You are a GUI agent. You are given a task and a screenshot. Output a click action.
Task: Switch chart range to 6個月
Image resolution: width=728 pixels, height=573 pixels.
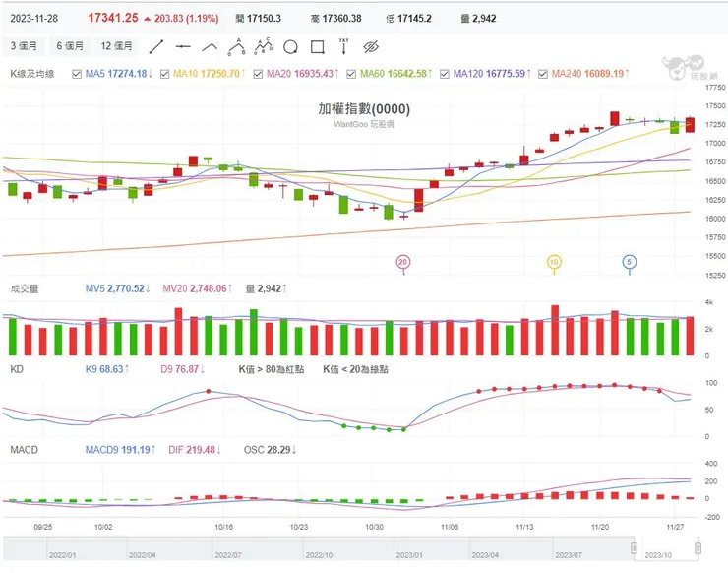70,46
